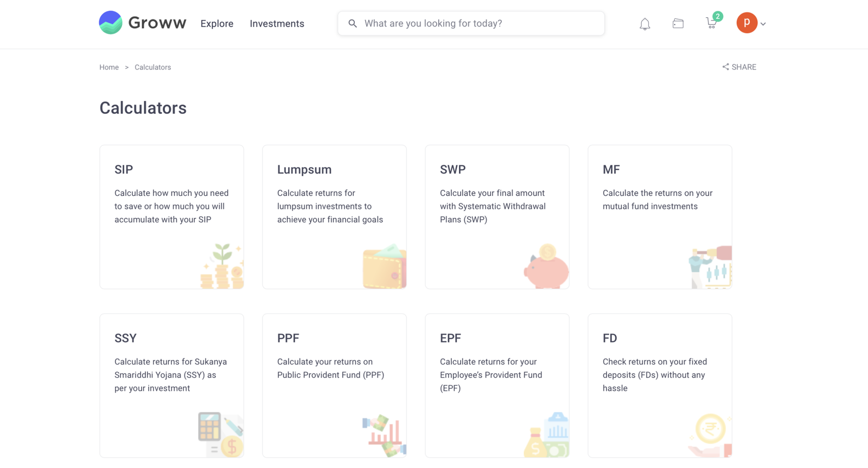
Task: Click the Calculators breadcrumb link
Action: [152, 67]
